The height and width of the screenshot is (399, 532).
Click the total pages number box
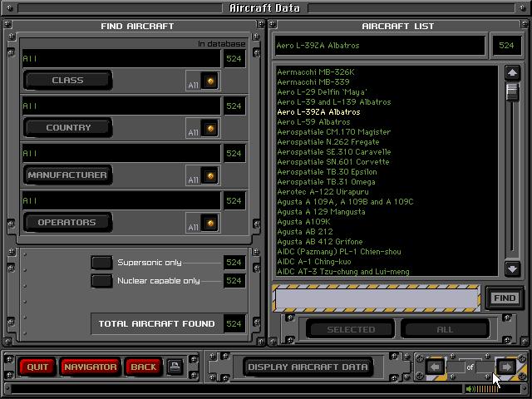[x=485, y=367]
